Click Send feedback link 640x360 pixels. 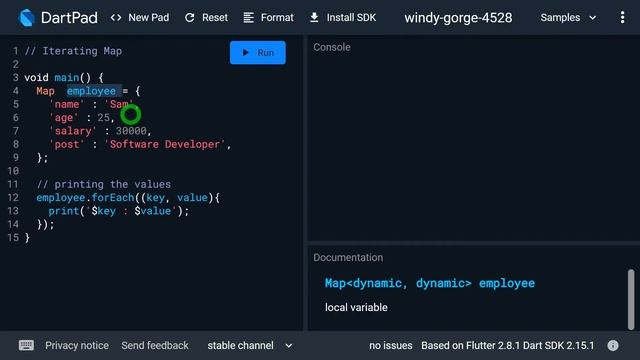pyautogui.click(x=155, y=345)
